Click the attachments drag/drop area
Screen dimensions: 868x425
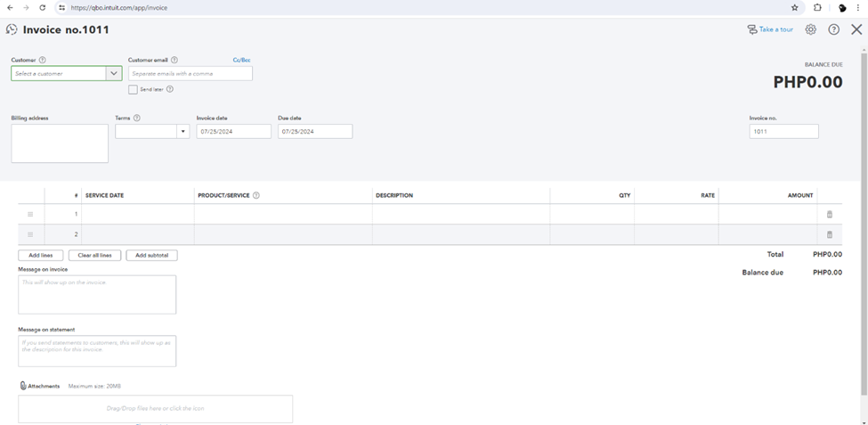(156, 408)
